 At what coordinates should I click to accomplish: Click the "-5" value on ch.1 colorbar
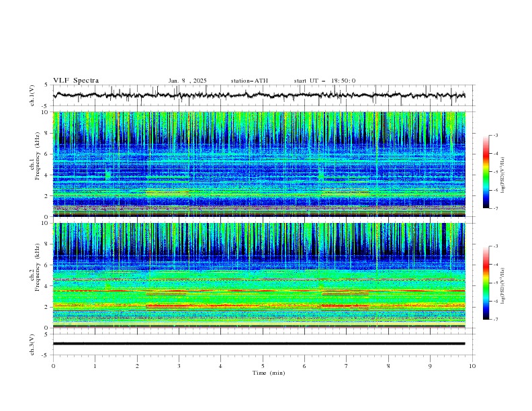coord(496,172)
